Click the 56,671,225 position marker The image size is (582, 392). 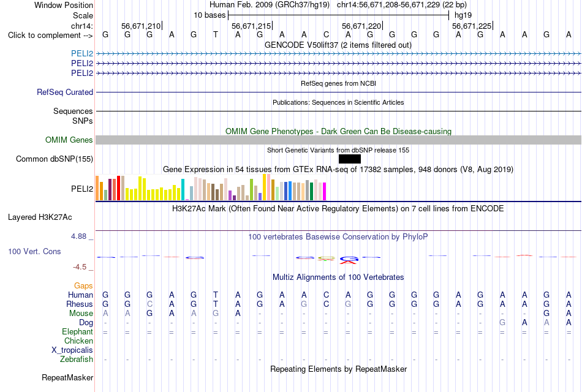[x=472, y=26]
